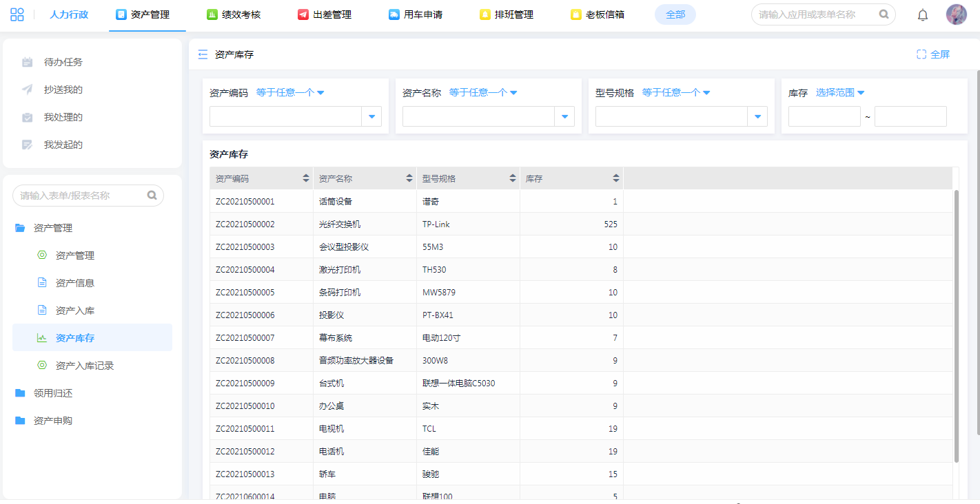This screenshot has height=504, width=980.
Task: Collapse sidebar using the menu fold icon
Action: [203, 54]
